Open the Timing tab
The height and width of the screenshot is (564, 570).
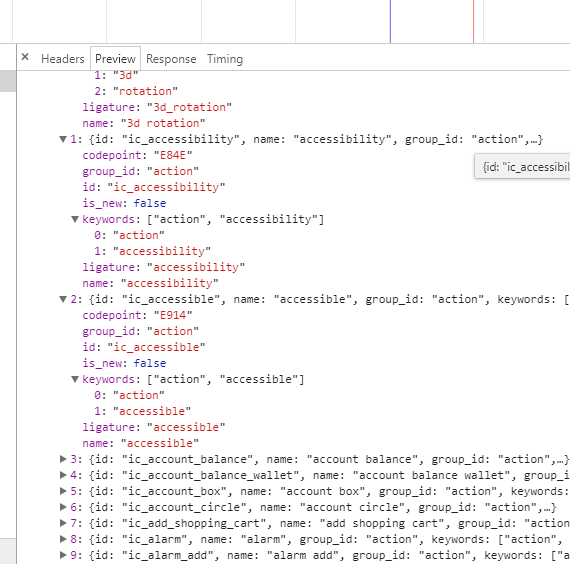pos(225,59)
